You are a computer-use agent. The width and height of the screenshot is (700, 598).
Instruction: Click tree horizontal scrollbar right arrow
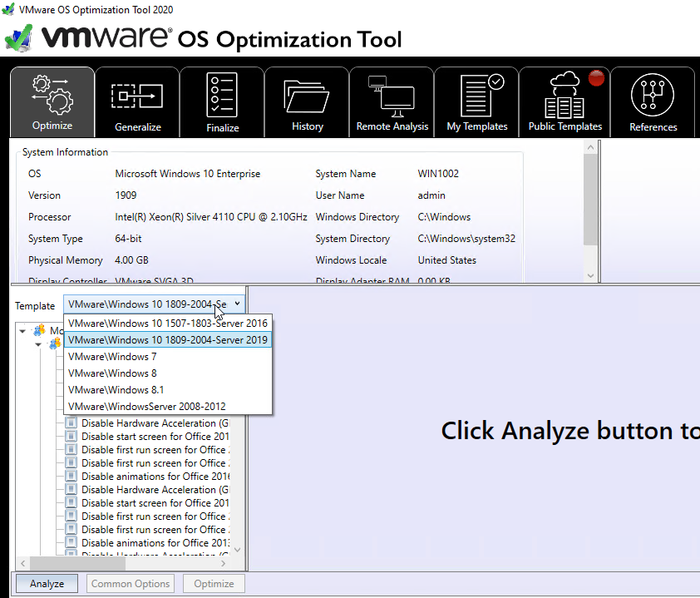pyautogui.click(x=223, y=563)
